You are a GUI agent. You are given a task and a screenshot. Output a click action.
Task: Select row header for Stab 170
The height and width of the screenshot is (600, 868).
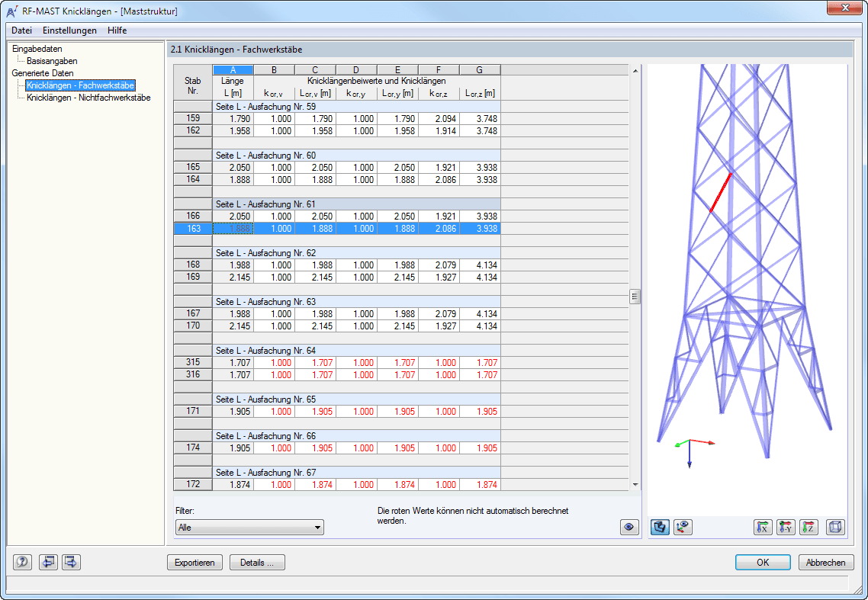tap(193, 326)
